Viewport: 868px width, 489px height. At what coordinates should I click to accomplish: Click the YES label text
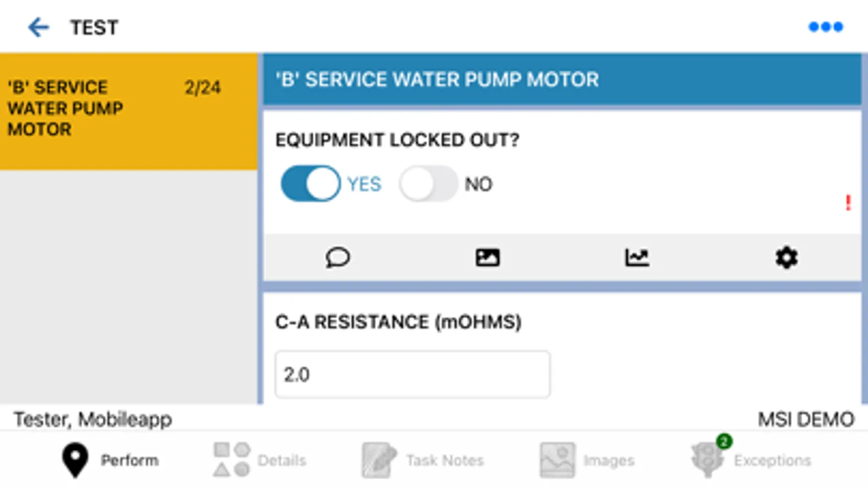(364, 184)
